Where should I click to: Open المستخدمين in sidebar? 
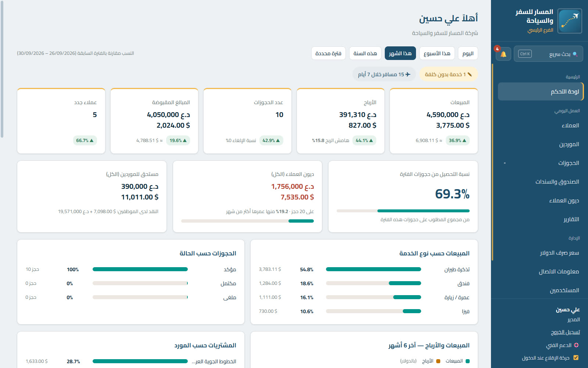(540, 290)
